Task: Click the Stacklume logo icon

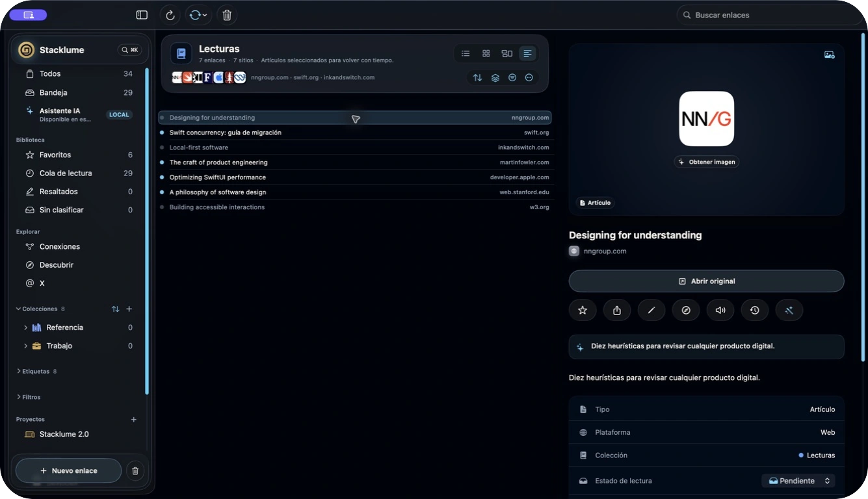Action: [27, 50]
